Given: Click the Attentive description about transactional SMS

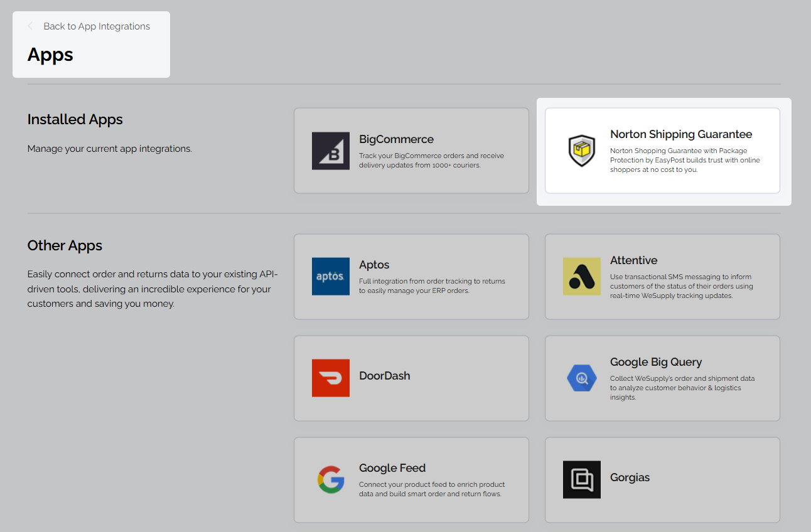Looking at the screenshot, I should coord(682,286).
